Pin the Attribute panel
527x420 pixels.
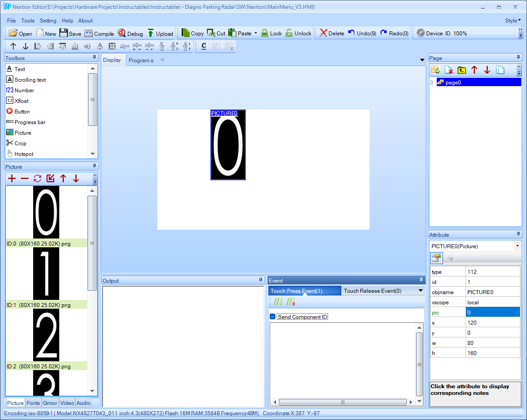518,234
